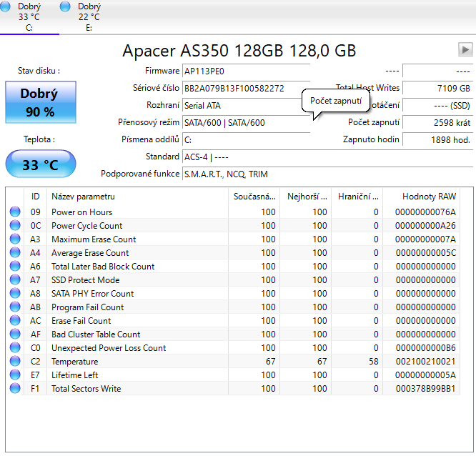Click the serial number field
This screenshot has height=456, width=476.
(246, 89)
